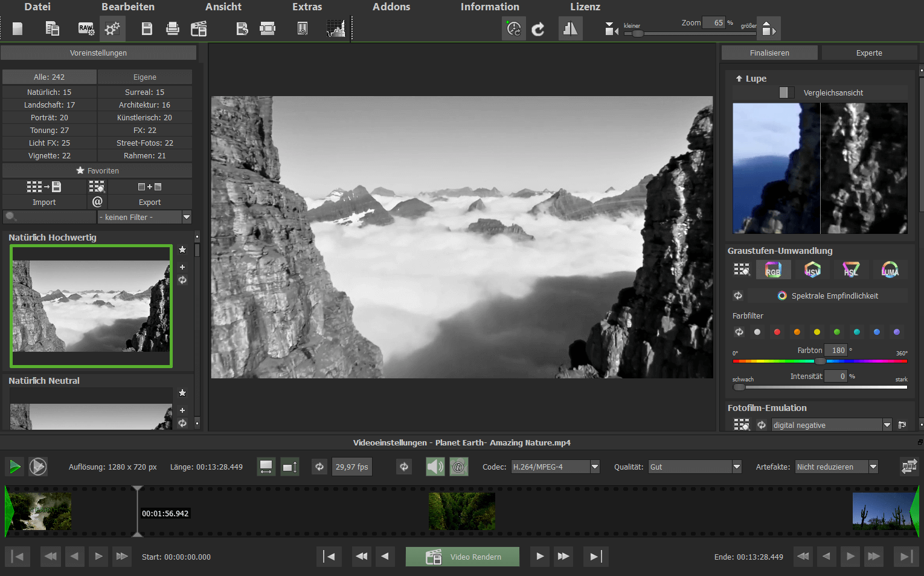
Task: Reset the Fotofilm-Emulation selection
Action: click(x=762, y=425)
